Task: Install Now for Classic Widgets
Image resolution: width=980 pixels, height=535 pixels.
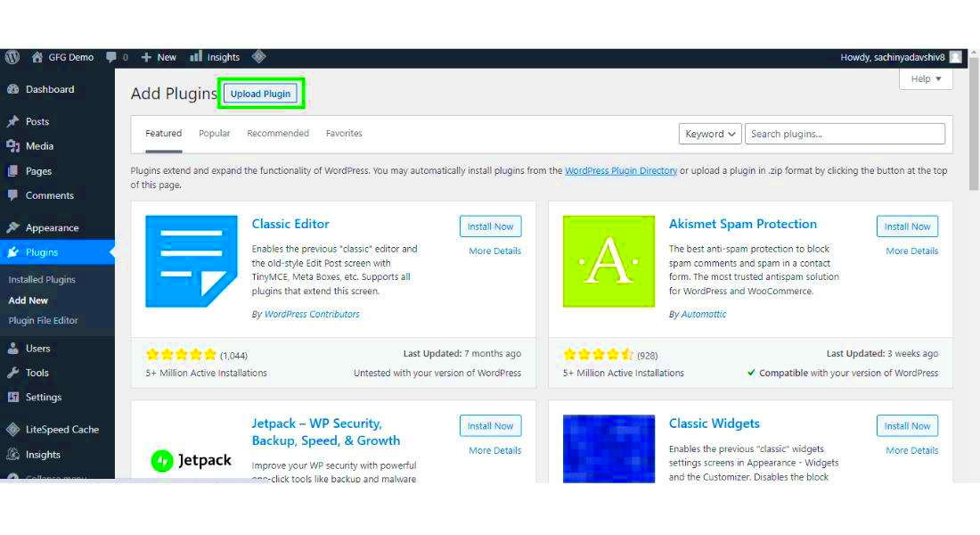Action: coord(908,425)
